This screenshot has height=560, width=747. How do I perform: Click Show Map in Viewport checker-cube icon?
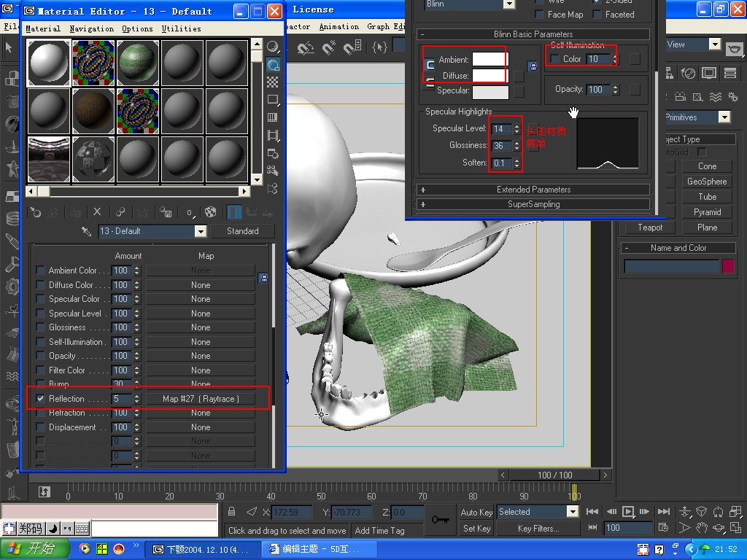210,212
